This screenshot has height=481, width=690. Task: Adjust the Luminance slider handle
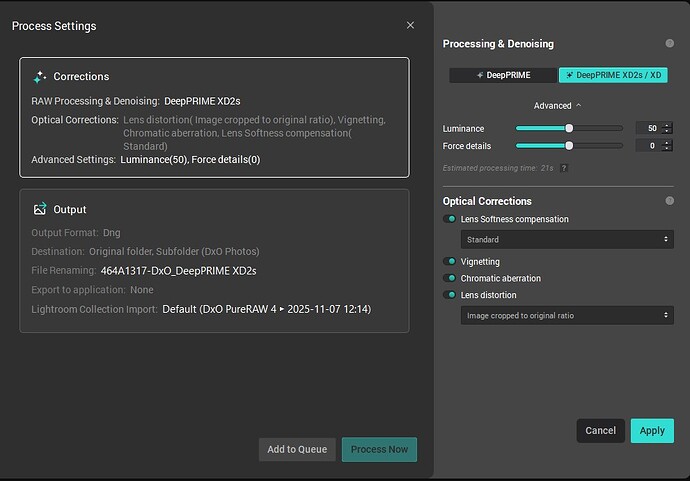[x=569, y=128]
